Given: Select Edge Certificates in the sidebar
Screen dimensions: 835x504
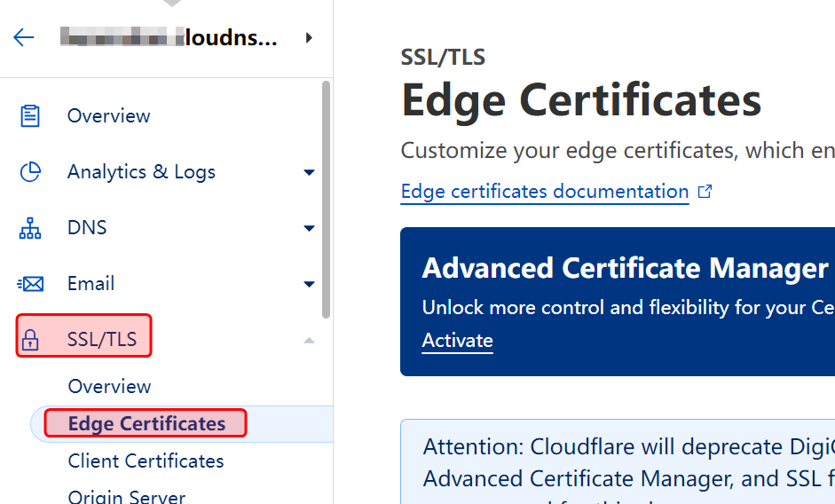Looking at the screenshot, I should [146, 423].
